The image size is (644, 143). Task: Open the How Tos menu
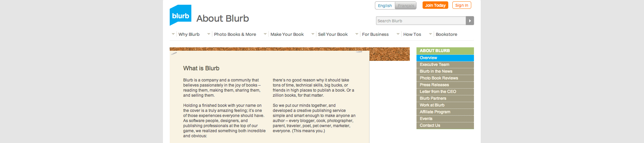pos(412,34)
